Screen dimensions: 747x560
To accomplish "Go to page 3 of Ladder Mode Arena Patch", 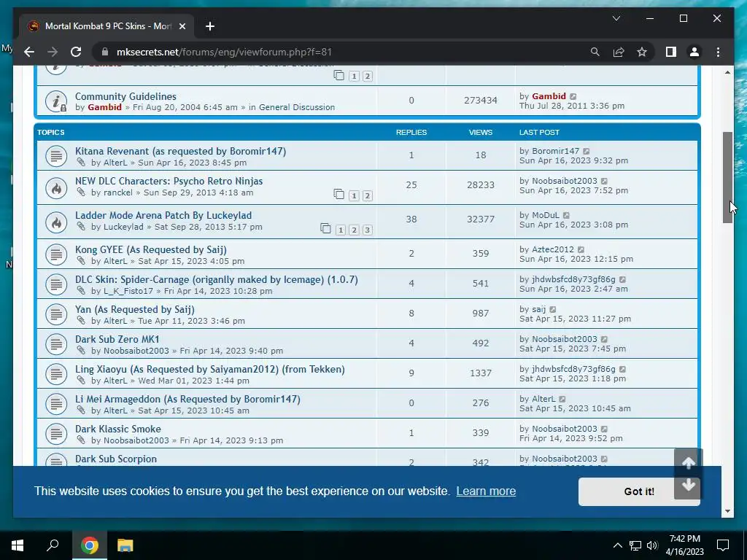I will point(368,230).
